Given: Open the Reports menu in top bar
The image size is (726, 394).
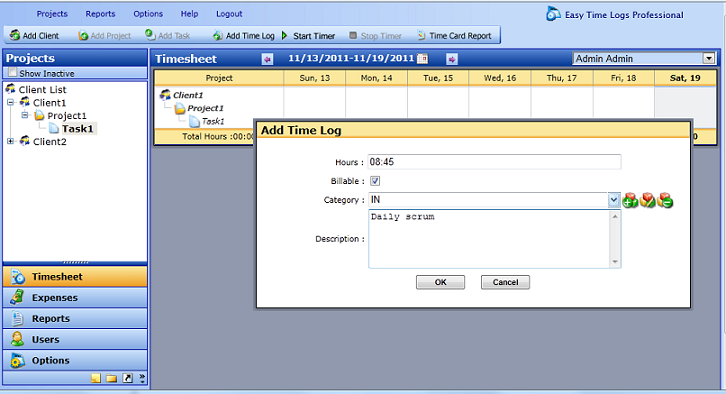Looking at the screenshot, I should [100, 14].
